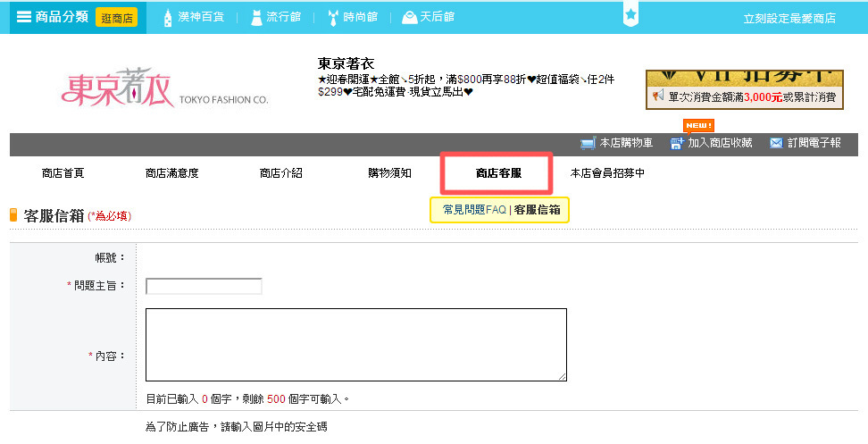This screenshot has width=868, height=444.
Task: Click the 漢神百貨 bottle icon
Action: [168, 18]
